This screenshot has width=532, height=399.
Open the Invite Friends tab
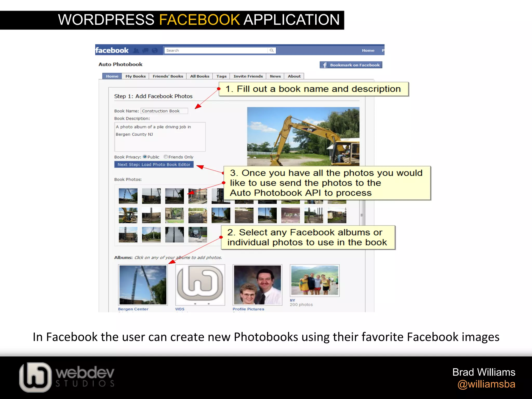248,76
